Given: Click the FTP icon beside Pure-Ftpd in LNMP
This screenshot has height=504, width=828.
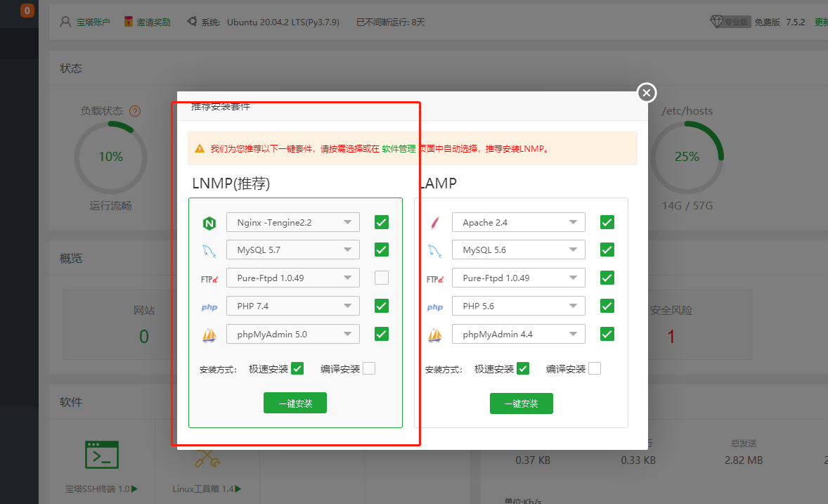Looking at the screenshot, I should 209,278.
